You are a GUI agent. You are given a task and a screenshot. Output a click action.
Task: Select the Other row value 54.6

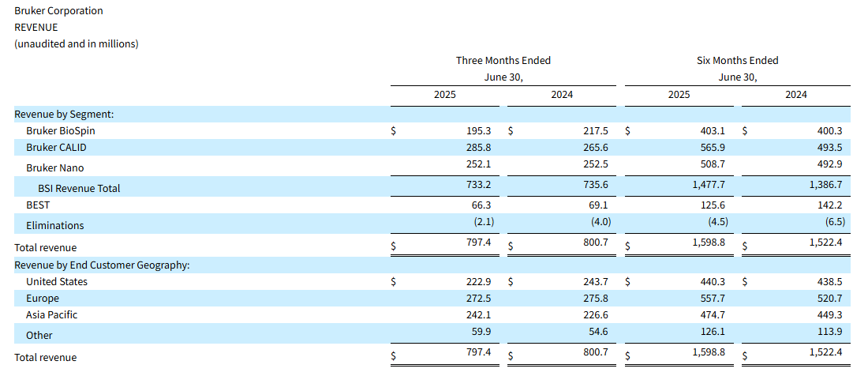tap(598, 332)
